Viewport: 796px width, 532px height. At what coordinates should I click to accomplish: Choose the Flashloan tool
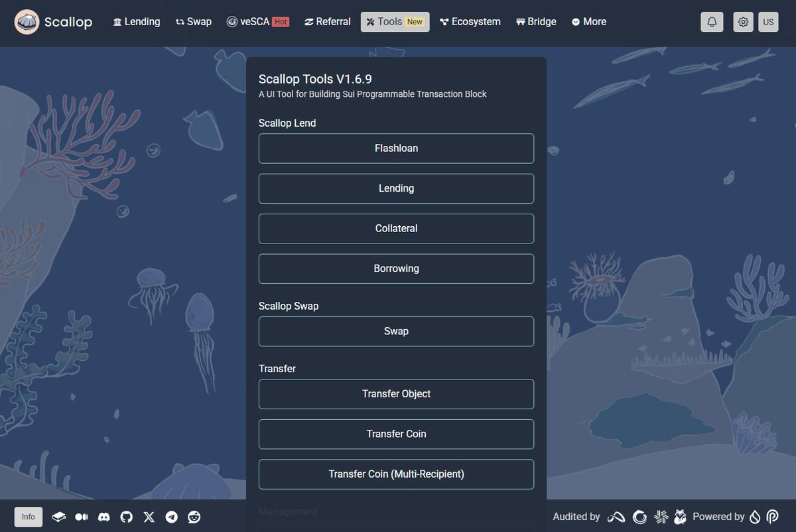[396, 149]
